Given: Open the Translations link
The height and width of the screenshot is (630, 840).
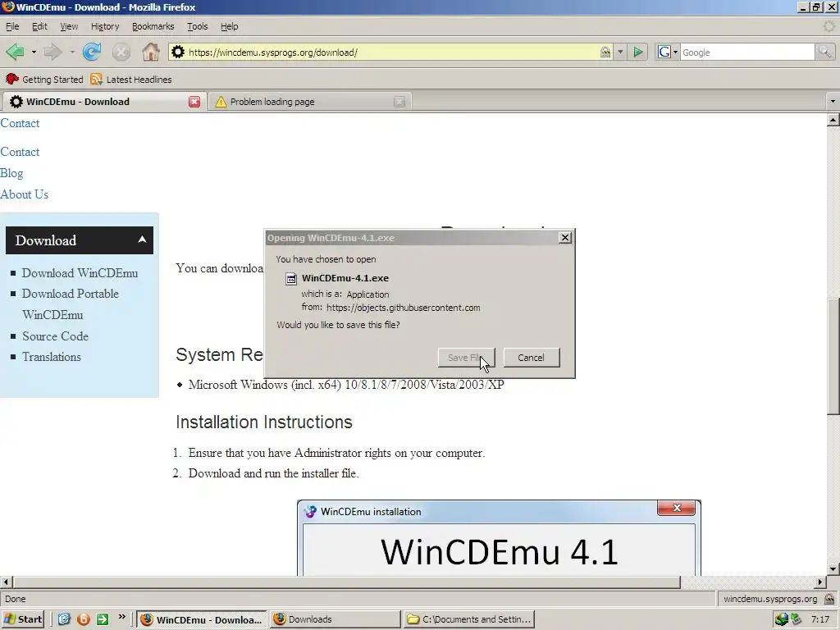Looking at the screenshot, I should (52, 357).
